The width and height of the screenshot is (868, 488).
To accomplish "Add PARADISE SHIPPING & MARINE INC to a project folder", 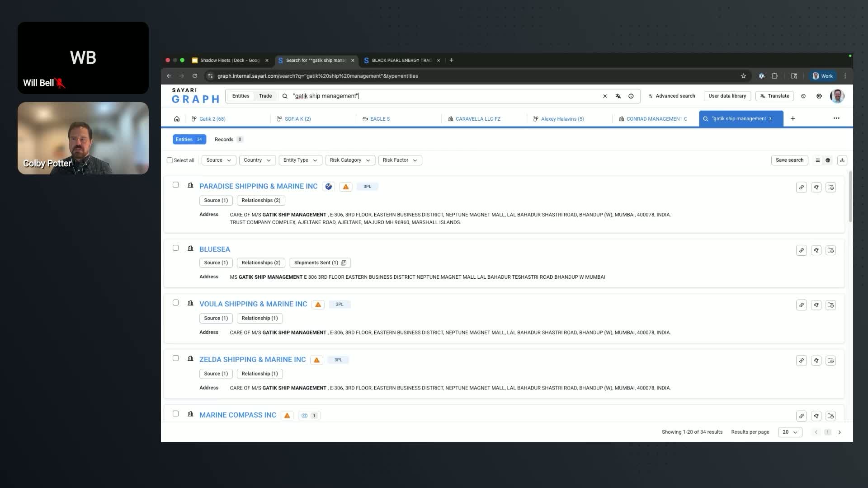I will pyautogui.click(x=831, y=187).
